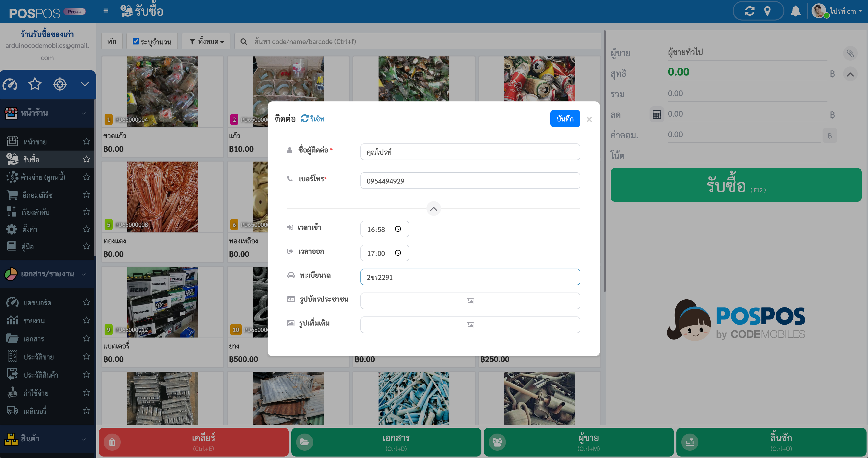Collapse the extra contact fields chevron

433,209
